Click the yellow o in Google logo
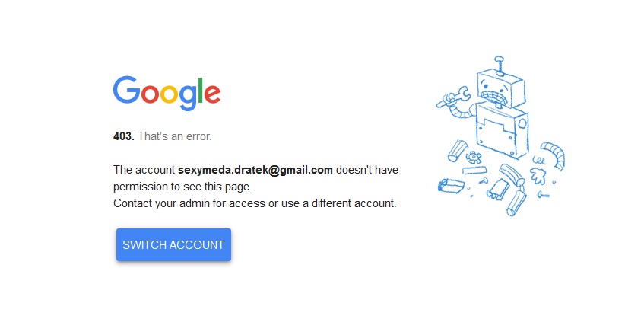Screen dimensions: 644x316 pos(168,94)
